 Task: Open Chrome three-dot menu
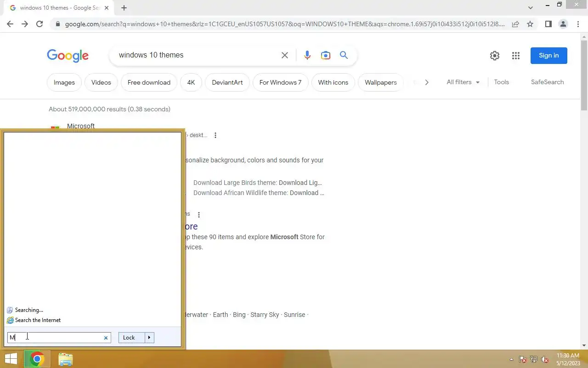click(x=577, y=24)
